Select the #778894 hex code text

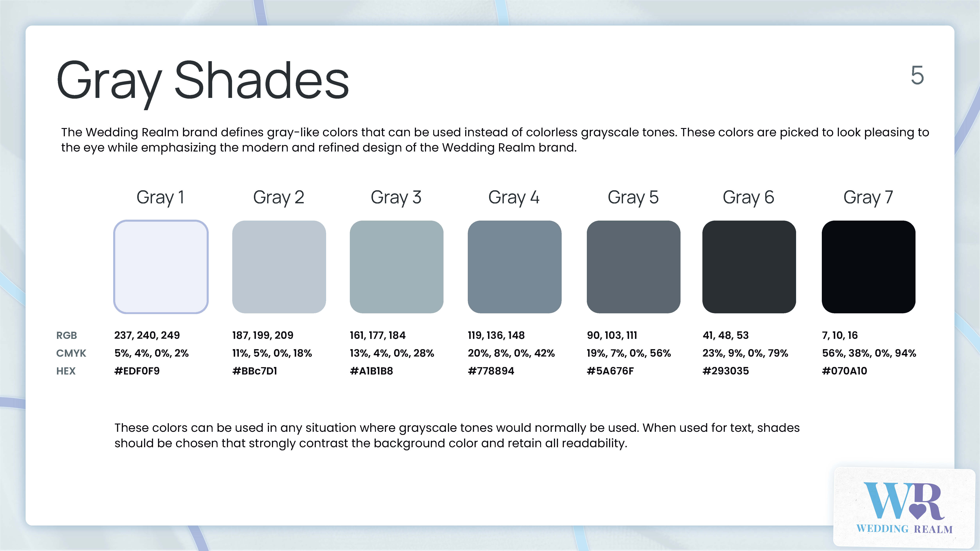[x=491, y=371]
